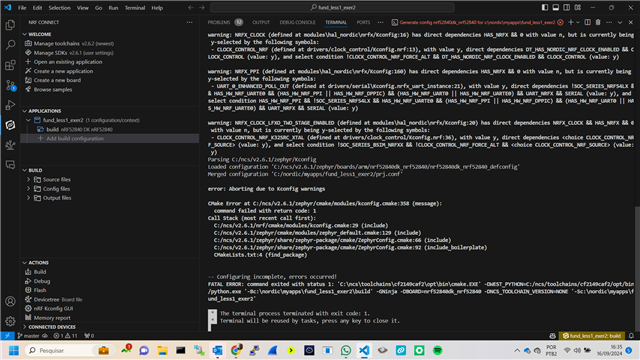Viewport: 640px width, 360px height.
Task: Go back with the navigation arrow
Action: click(x=191, y=7)
